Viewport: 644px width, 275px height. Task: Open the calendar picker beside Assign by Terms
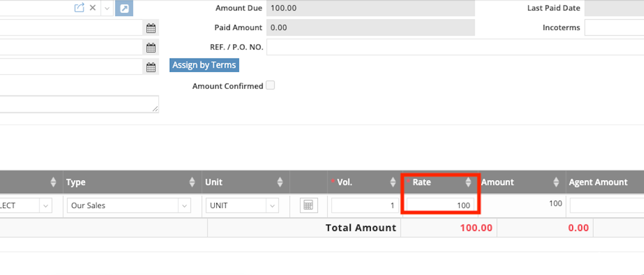[x=151, y=67]
